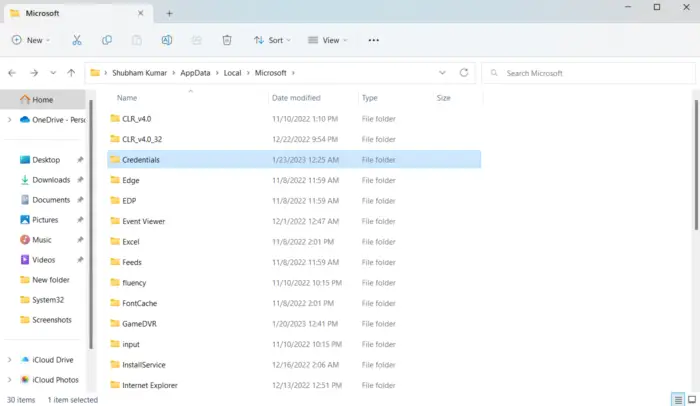The height and width of the screenshot is (406, 700).
Task: Add a new tab with plus
Action: (169, 13)
